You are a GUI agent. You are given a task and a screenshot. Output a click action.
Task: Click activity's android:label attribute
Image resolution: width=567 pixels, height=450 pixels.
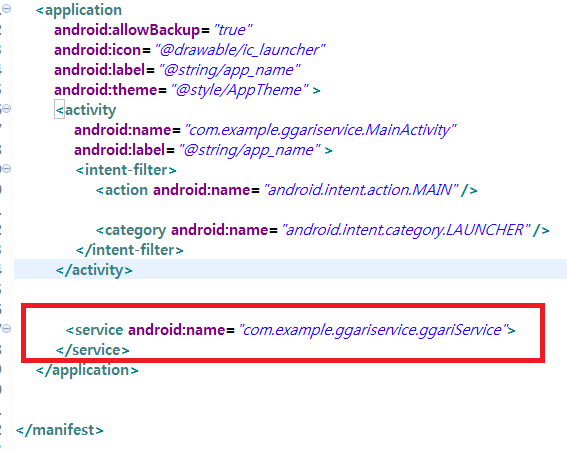(x=120, y=150)
